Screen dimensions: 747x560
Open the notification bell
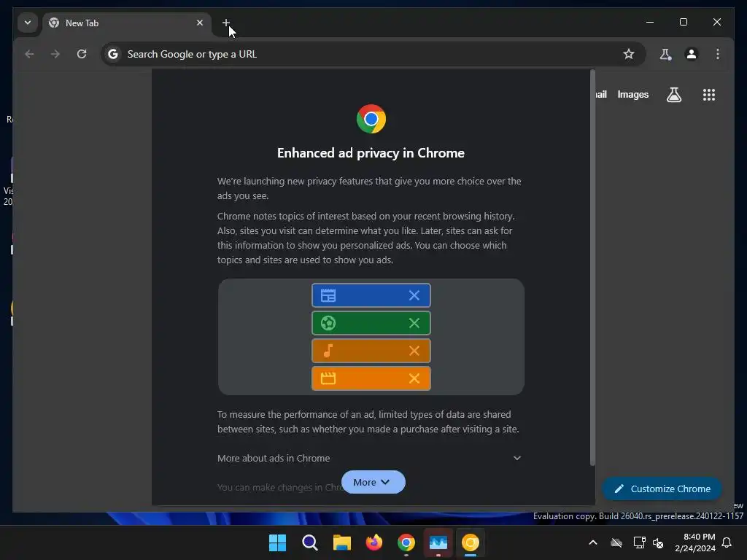coord(727,542)
